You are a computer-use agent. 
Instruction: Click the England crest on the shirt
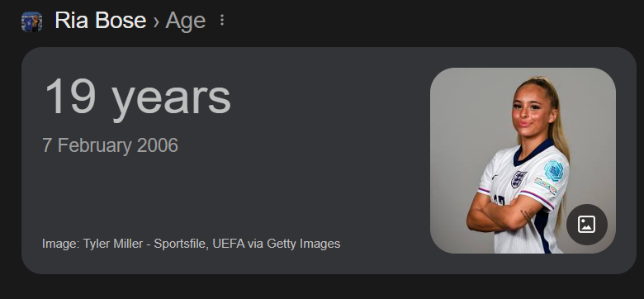(519, 179)
